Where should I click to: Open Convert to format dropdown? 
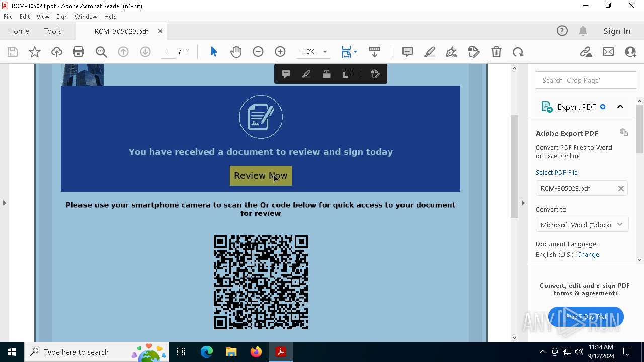click(582, 225)
